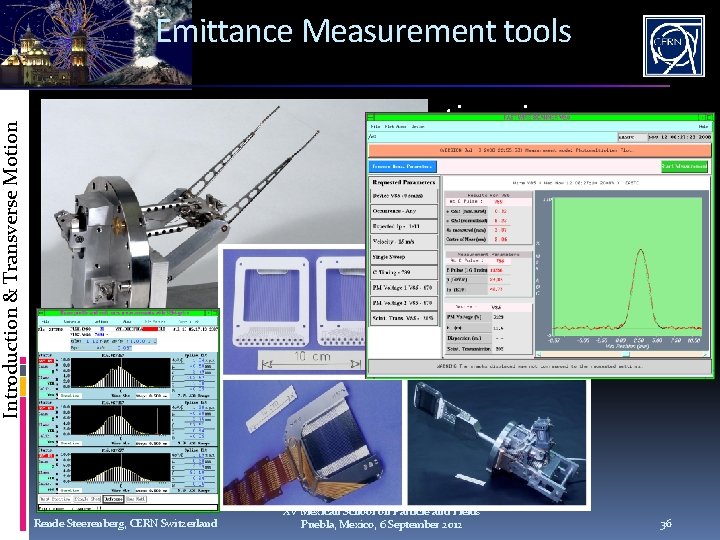Click the 'PM Voltage 2' parameter button
720x540 pixels.
[404, 303]
